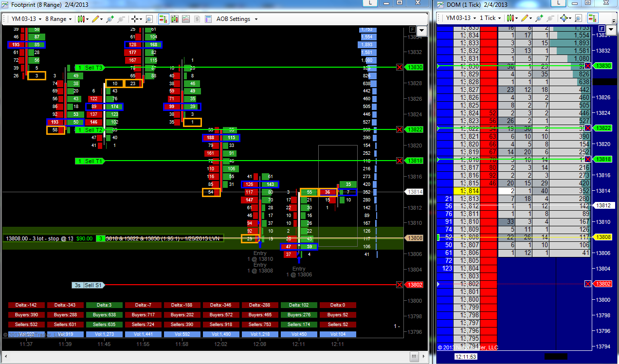Click Delta:102 statistic box
This screenshot has height=364, width=619.
[299, 305]
